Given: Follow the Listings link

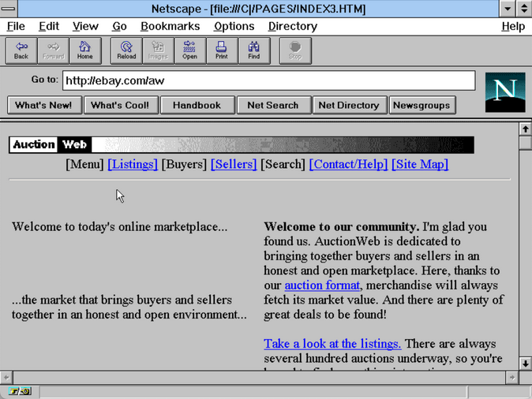Looking at the screenshot, I should tap(133, 164).
